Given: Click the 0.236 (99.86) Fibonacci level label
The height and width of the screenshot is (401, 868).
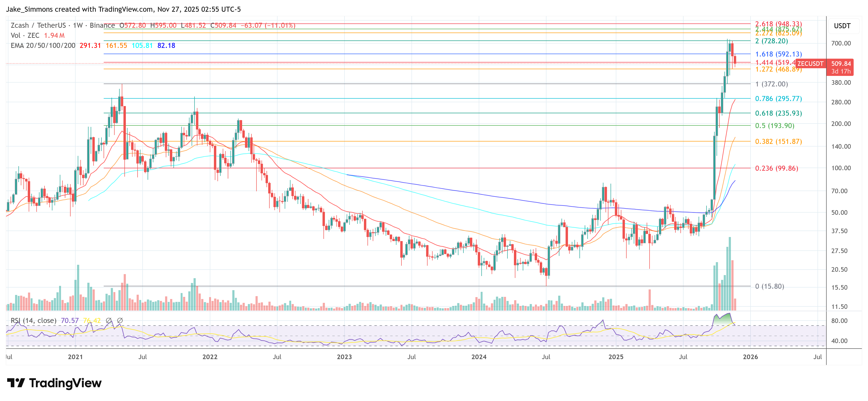Looking at the screenshot, I should (x=776, y=168).
